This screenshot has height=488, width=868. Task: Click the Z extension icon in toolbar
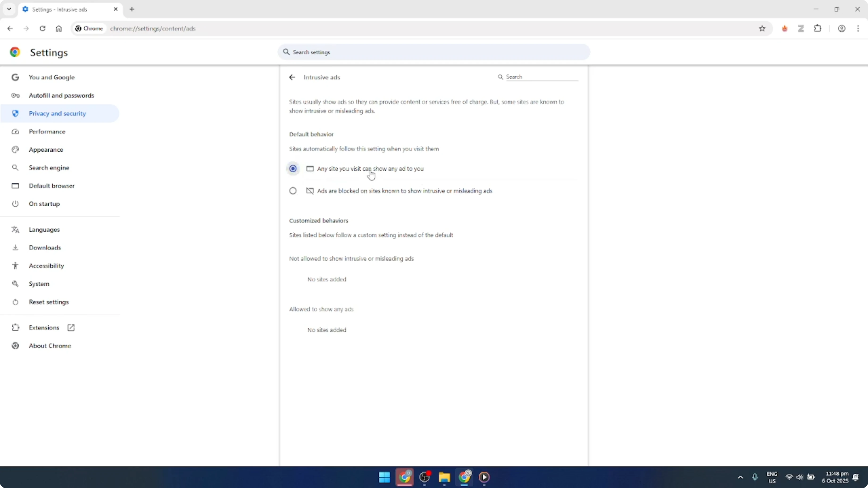(x=801, y=29)
